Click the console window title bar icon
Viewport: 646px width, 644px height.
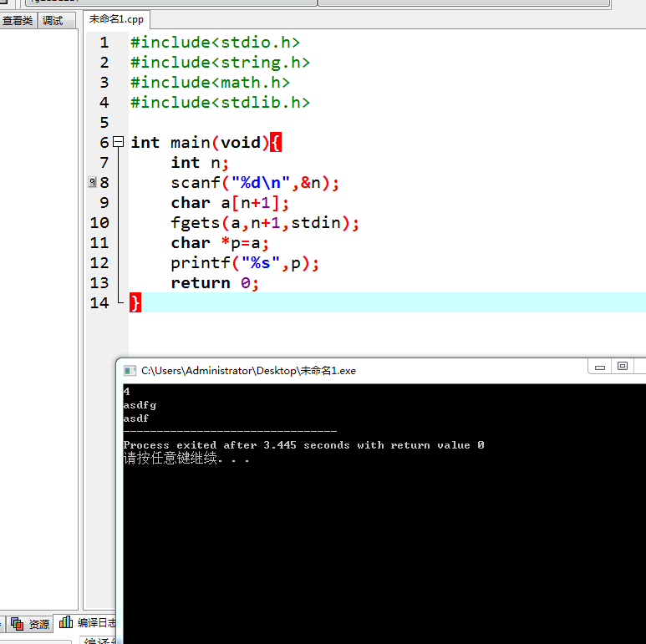point(130,371)
